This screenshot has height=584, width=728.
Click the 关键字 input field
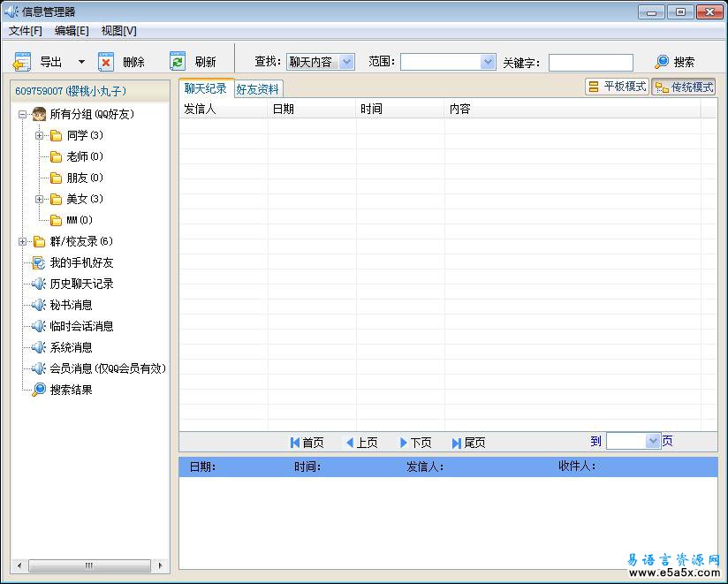point(590,63)
